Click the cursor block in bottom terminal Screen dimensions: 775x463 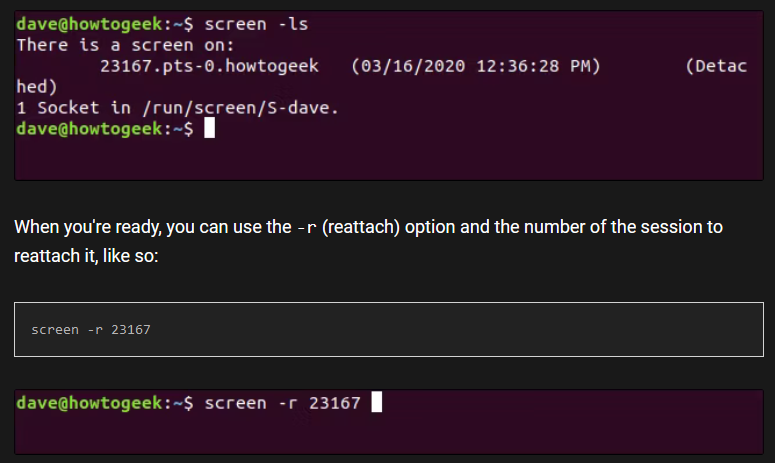tap(377, 403)
